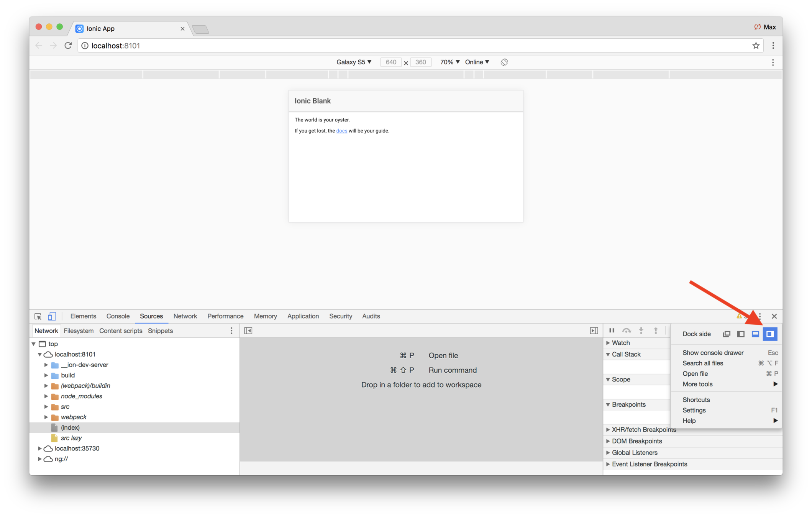
Task: Dock DevTools to the bottom
Action: [755, 334]
